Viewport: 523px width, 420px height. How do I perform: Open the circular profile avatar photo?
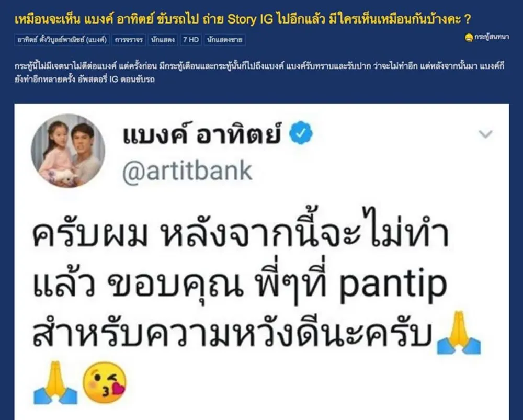[68, 151]
